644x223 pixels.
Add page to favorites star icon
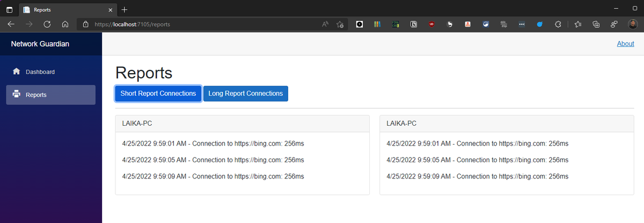pos(340,24)
